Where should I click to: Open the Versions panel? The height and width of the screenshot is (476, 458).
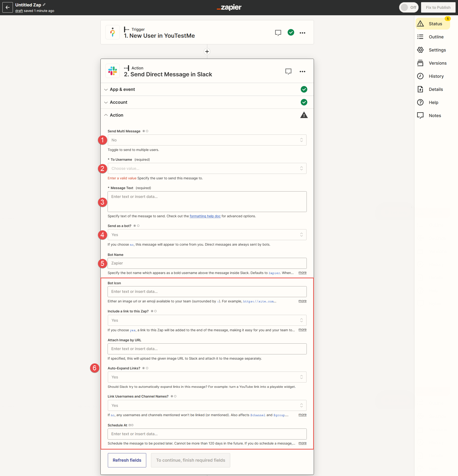click(x=433, y=63)
